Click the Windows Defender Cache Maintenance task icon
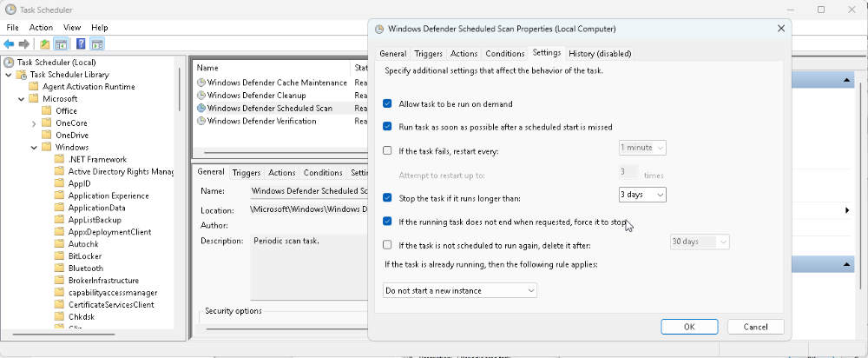 (201, 83)
